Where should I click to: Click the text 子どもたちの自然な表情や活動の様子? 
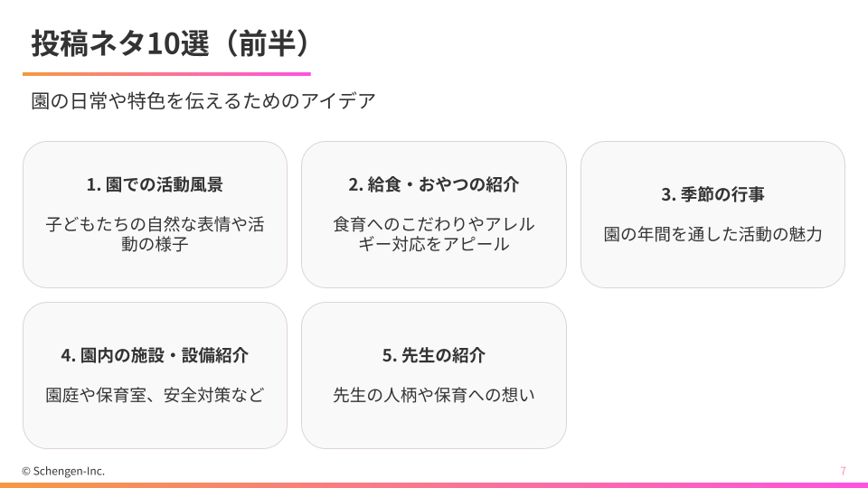155,233
